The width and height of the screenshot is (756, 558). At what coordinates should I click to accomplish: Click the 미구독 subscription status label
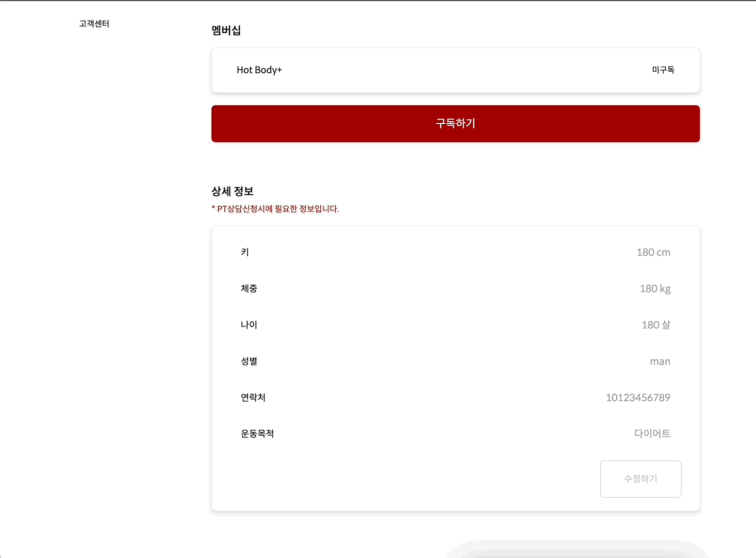point(664,70)
